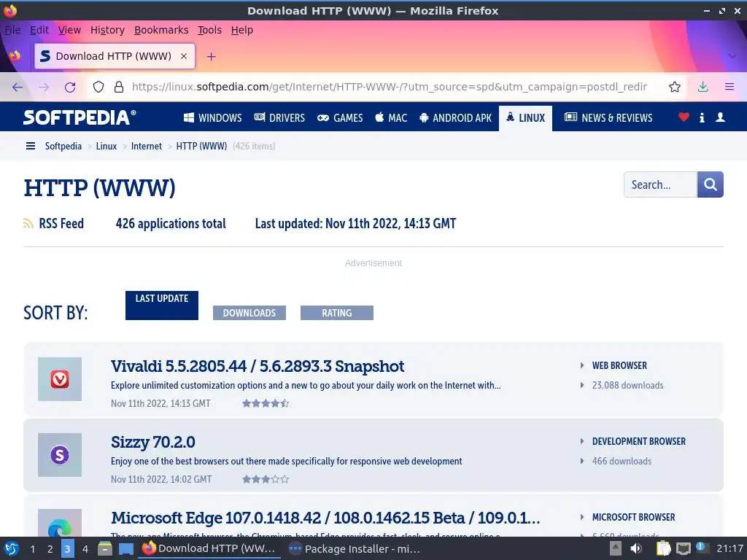Click the Internet breadcrumb link
This screenshot has width=747, height=560.
pos(146,146)
